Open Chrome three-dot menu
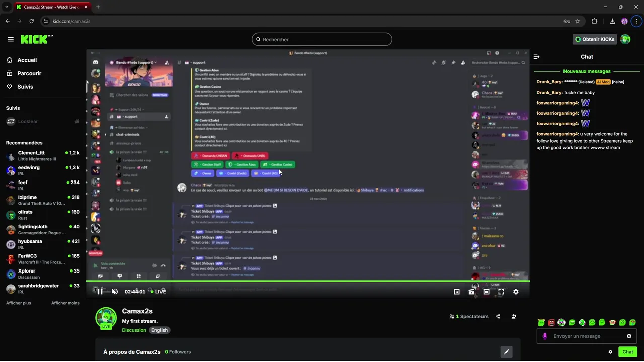This screenshot has width=644, height=362. coord(636,21)
